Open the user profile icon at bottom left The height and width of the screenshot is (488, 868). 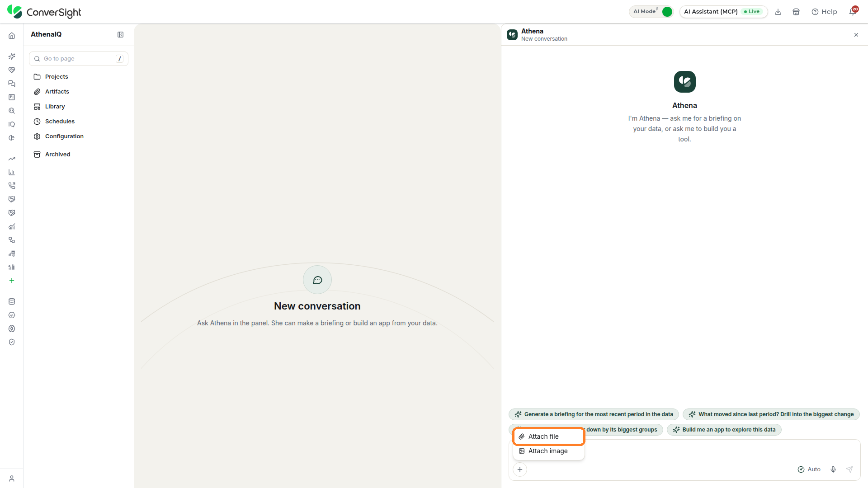tap(12, 479)
